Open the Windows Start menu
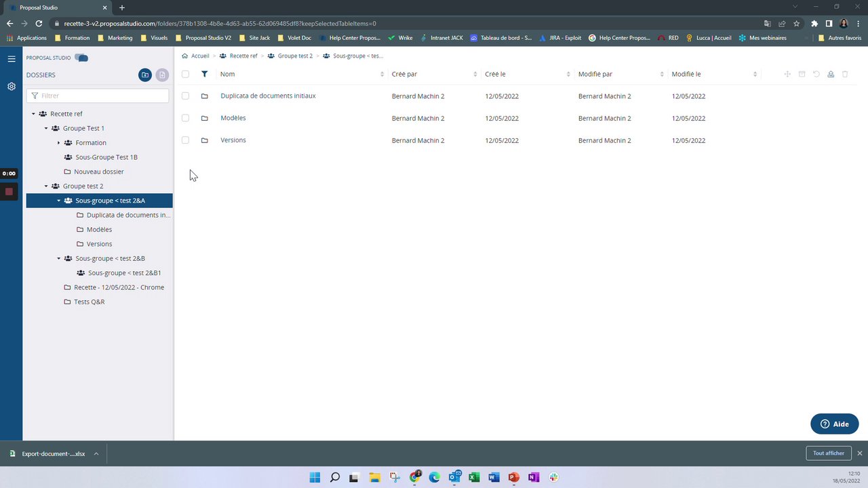This screenshot has width=868, height=488. tap(315, 477)
